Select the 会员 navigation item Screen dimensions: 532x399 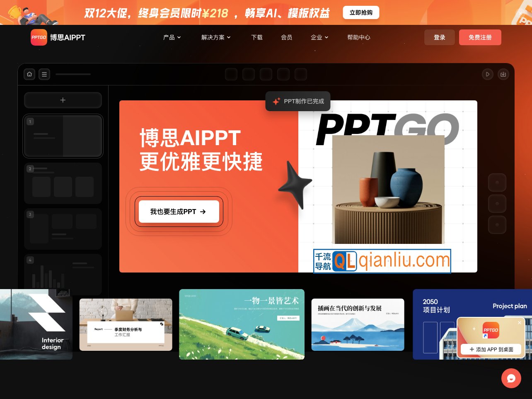[287, 37]
